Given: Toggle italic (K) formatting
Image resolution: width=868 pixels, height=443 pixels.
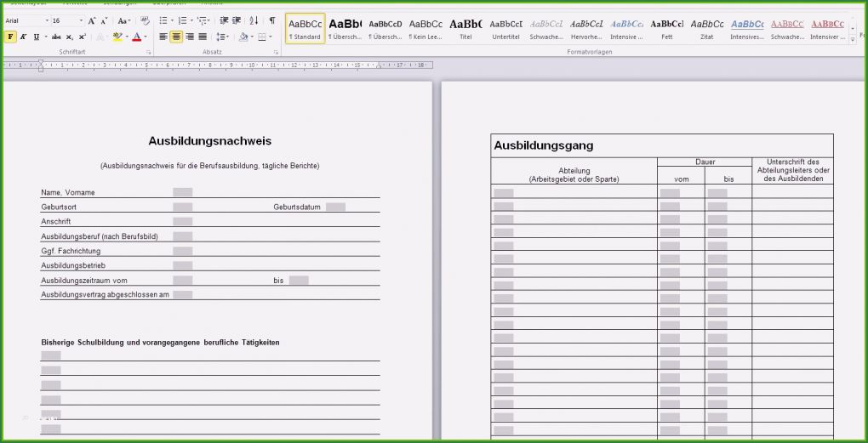Looking at the screenshot, I should (23, 37).
